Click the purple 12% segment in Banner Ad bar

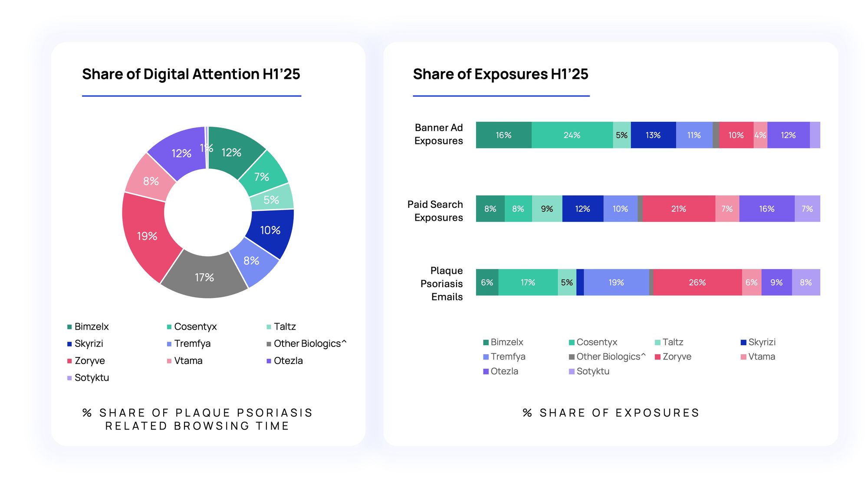click(788, 135)
